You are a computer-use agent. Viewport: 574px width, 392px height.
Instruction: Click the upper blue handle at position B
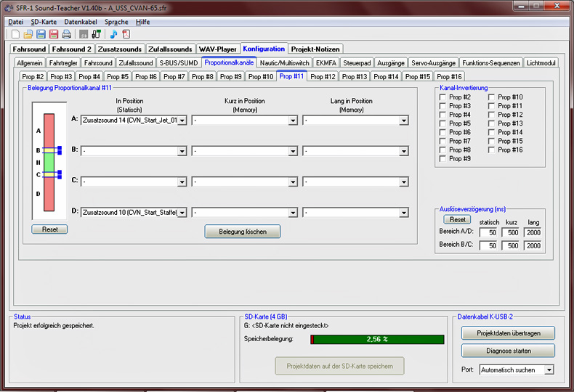click(x=60, y=149)
